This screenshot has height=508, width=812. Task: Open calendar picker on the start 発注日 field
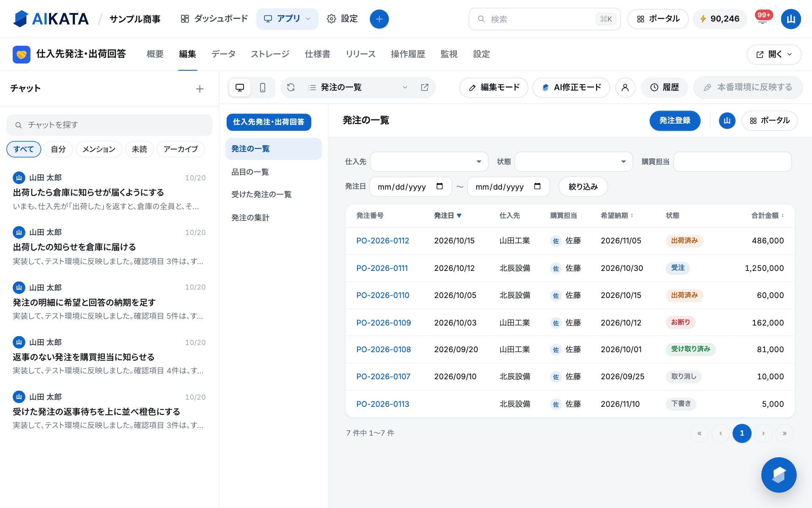point(439,186)
